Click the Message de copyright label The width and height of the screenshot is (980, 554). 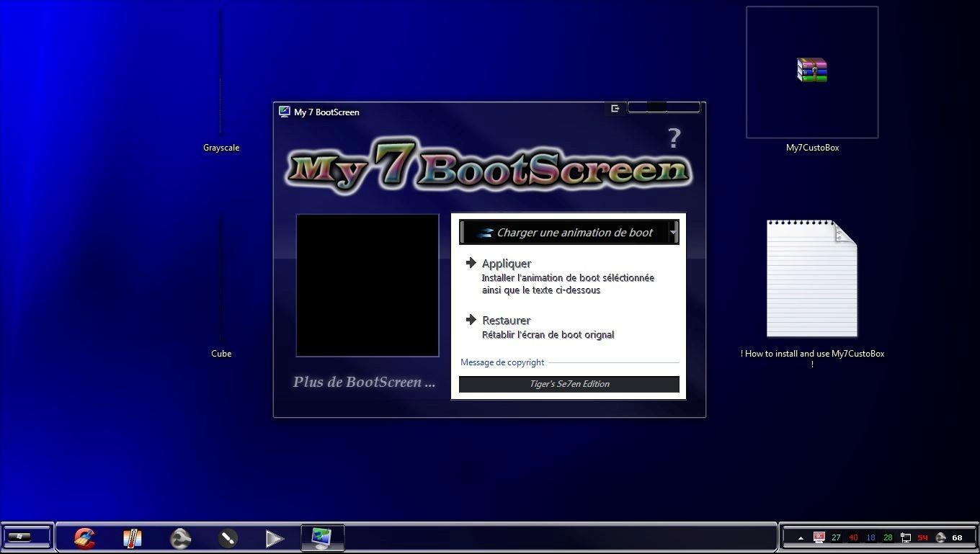[502, 362]
